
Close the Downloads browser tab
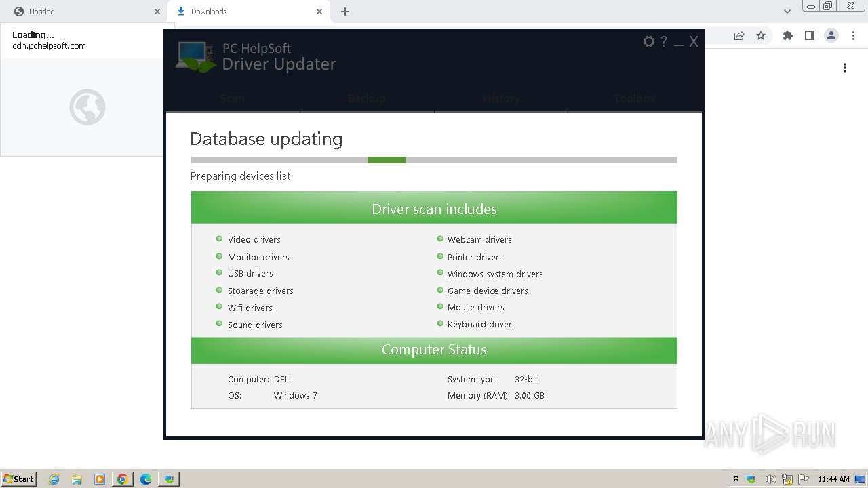[319, 12]
